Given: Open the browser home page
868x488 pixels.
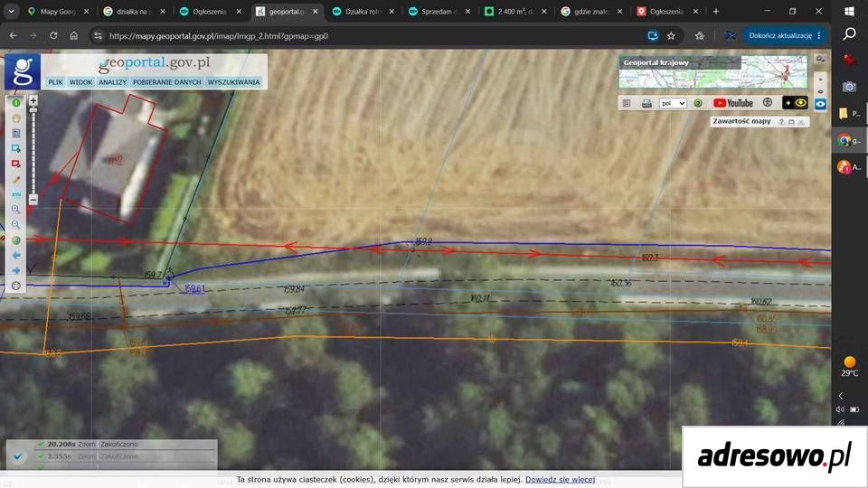Looking at the screenshot, I should (x=73, y=35).
